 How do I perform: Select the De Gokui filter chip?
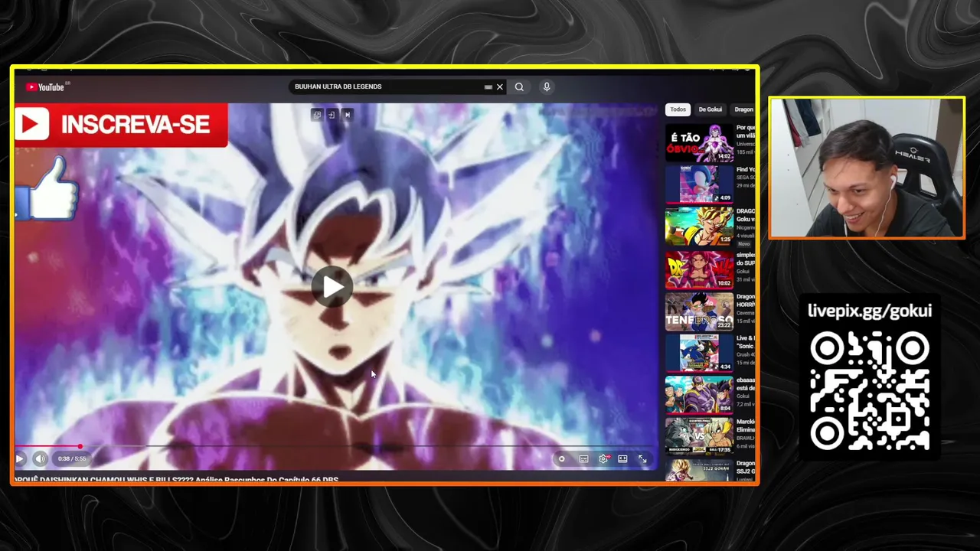click(x=710, y=109)
